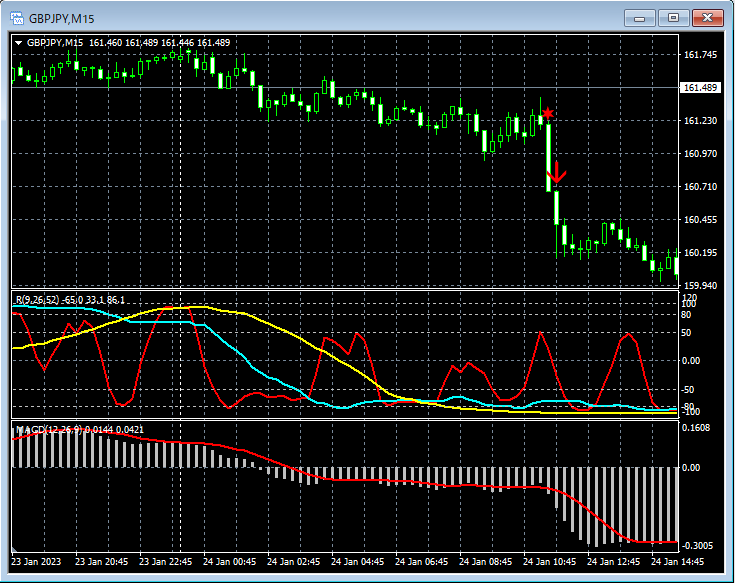Expand the GBPJPY,M15 symbol dropdown triangle

click(18, 43)
